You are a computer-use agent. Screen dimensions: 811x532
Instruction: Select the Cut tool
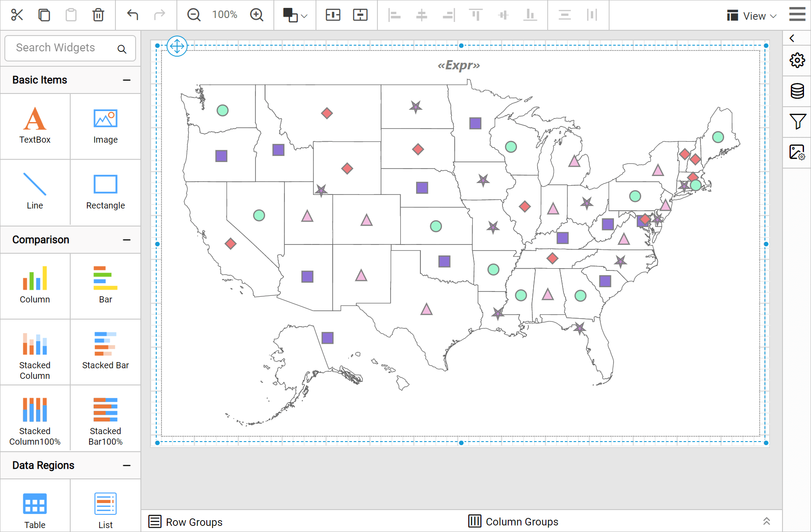16,14
